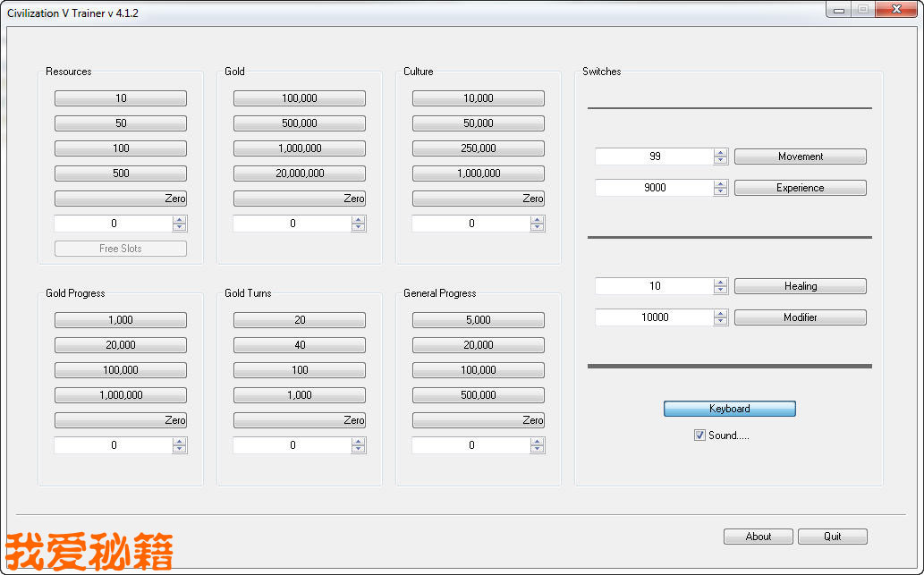Increase the Movement value with up arrow
The width and height of the screenshot is (924, 575).
721,153
